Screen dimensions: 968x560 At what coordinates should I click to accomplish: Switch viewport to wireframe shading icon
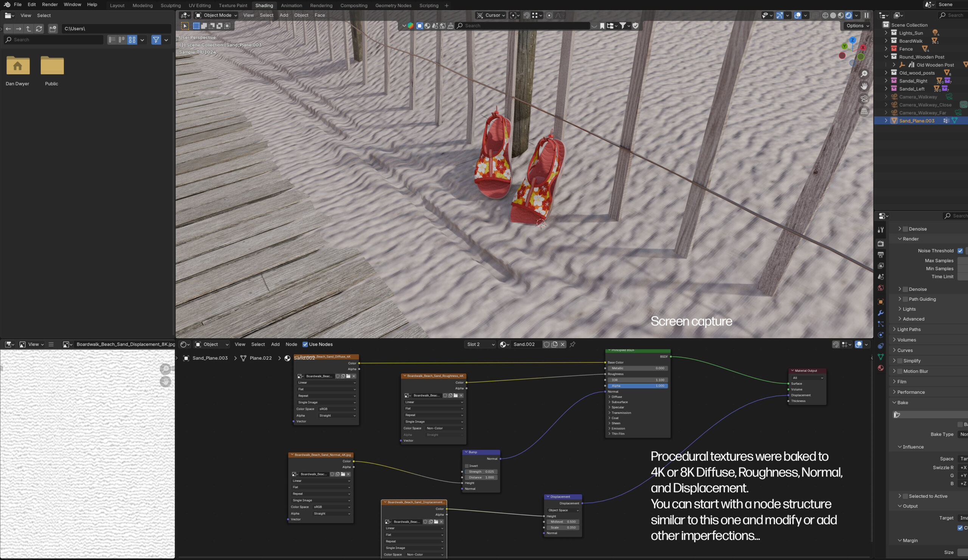click(x=825, y=15)
